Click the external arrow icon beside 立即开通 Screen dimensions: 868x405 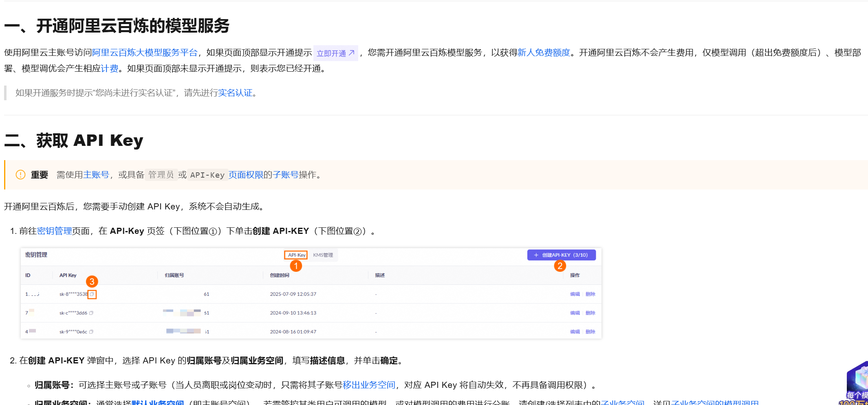[352, 53]
